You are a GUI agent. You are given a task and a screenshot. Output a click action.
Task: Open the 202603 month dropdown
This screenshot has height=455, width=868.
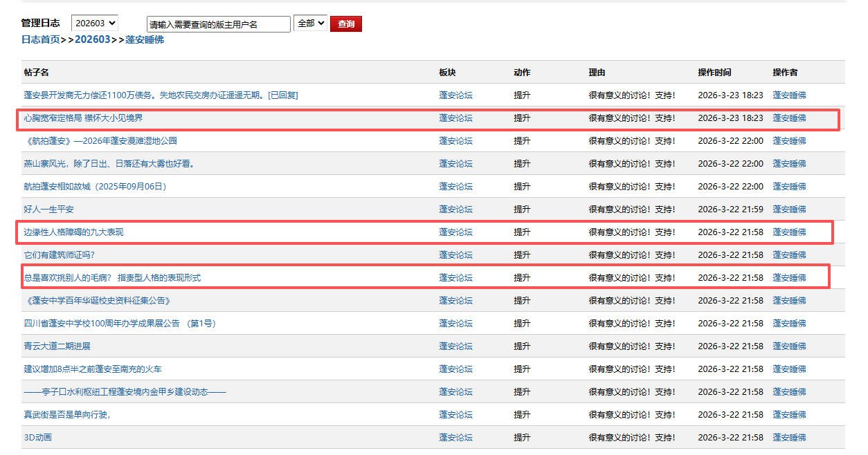click(x=94, y=24)
